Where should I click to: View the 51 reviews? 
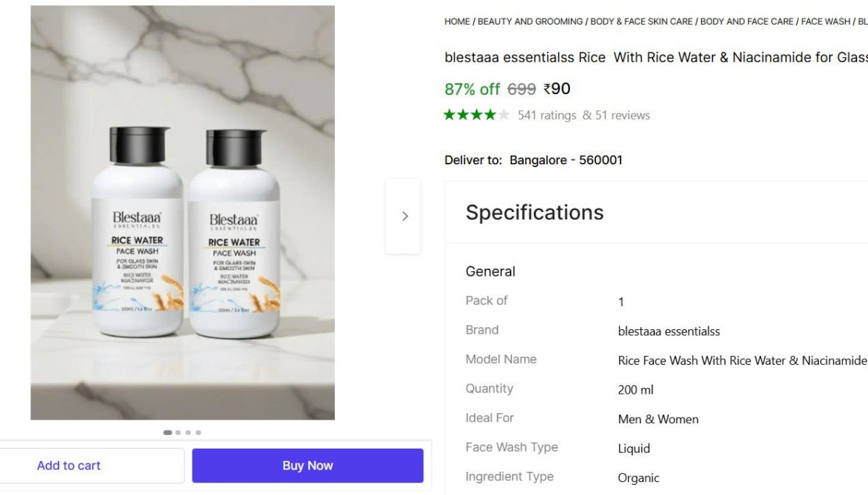623,114
